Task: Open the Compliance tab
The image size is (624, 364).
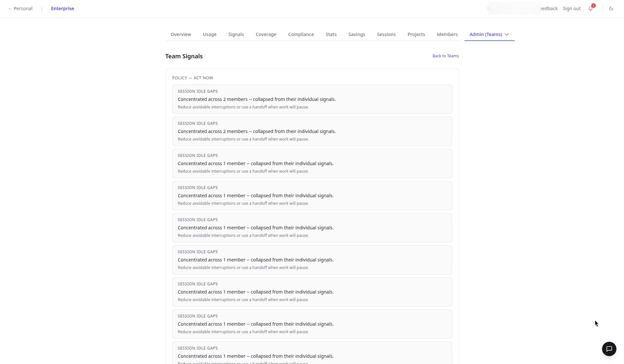Action: pos(301,34)
